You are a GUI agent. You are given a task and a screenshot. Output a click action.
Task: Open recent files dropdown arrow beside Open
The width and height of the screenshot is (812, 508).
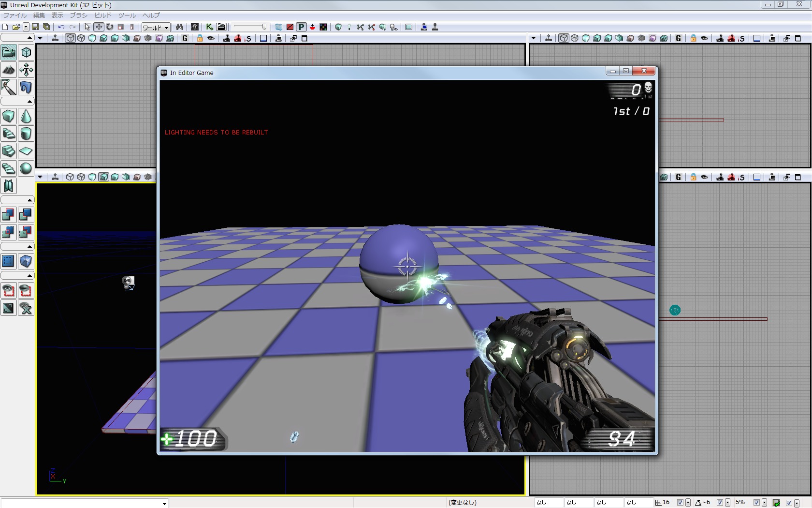pos(26,27)
